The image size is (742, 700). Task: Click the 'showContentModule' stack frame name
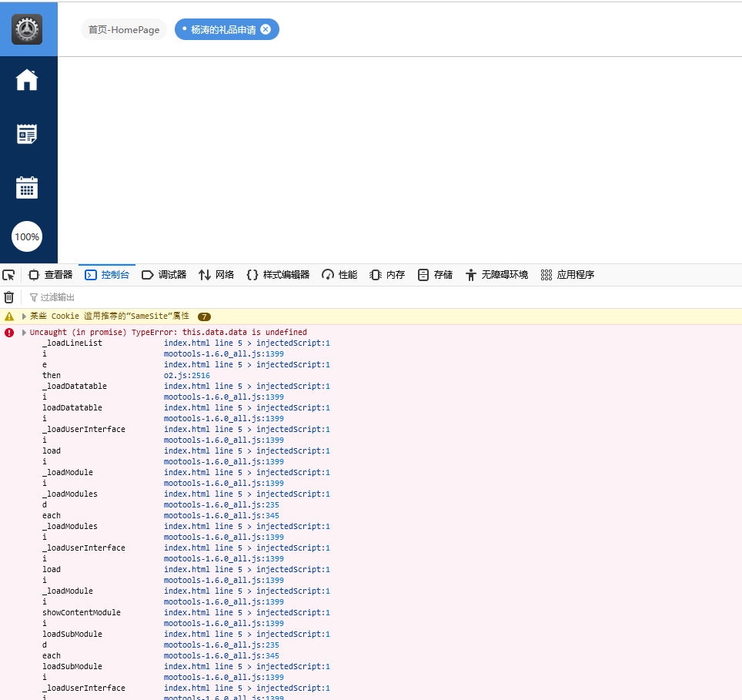point(82,612)
